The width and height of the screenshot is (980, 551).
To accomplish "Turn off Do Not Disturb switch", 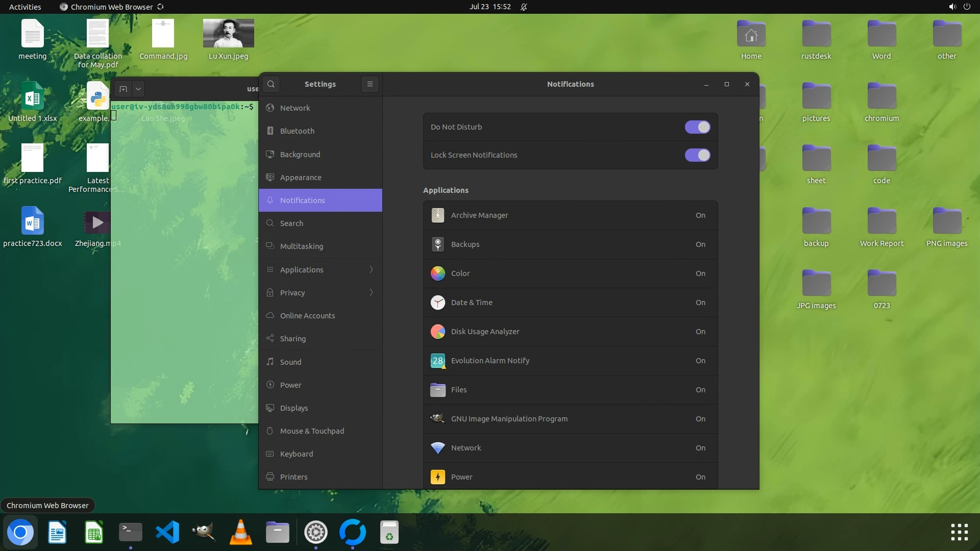I will click(x=697, y=127).
